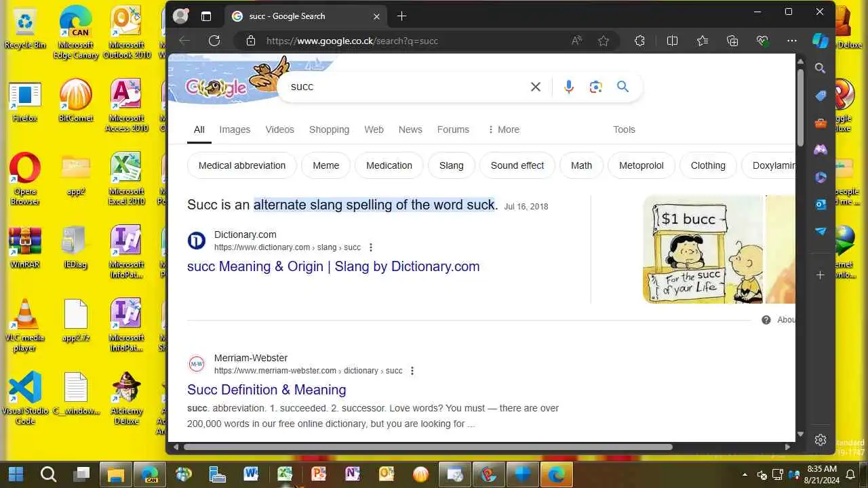868x488 pixels.
Task: Open succ Meaning & Origin Dictionary.com link
Action: (334, 266)
